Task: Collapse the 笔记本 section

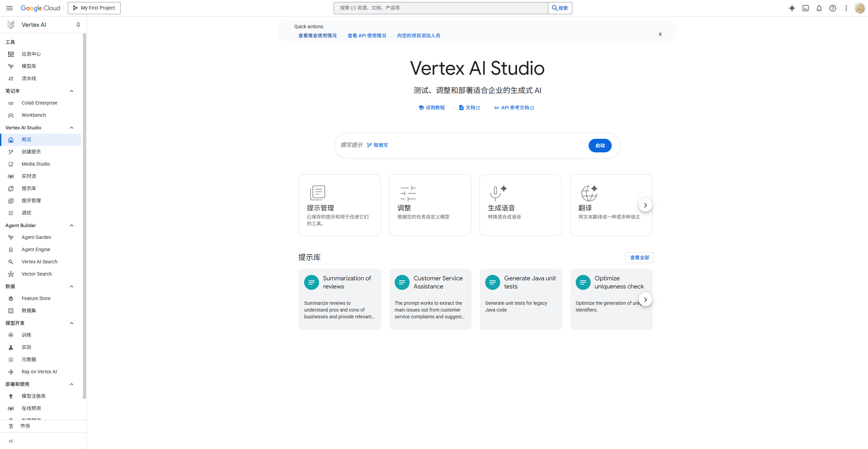Action: pos(72,91)
